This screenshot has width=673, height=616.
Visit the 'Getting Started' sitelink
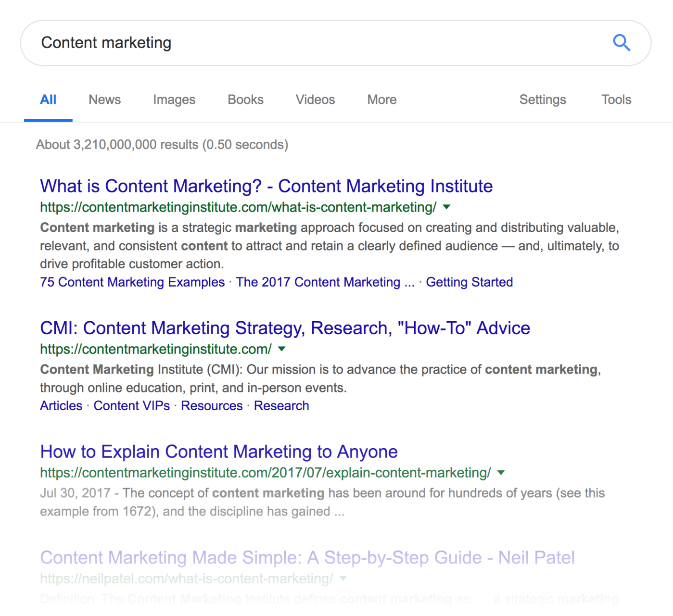(x=470, y=282)
